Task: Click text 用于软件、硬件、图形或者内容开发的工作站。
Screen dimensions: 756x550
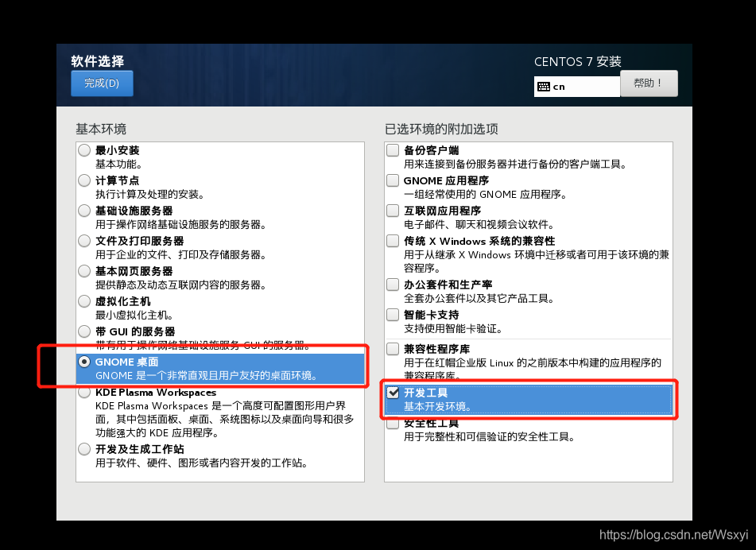Action: pos(202,463)
